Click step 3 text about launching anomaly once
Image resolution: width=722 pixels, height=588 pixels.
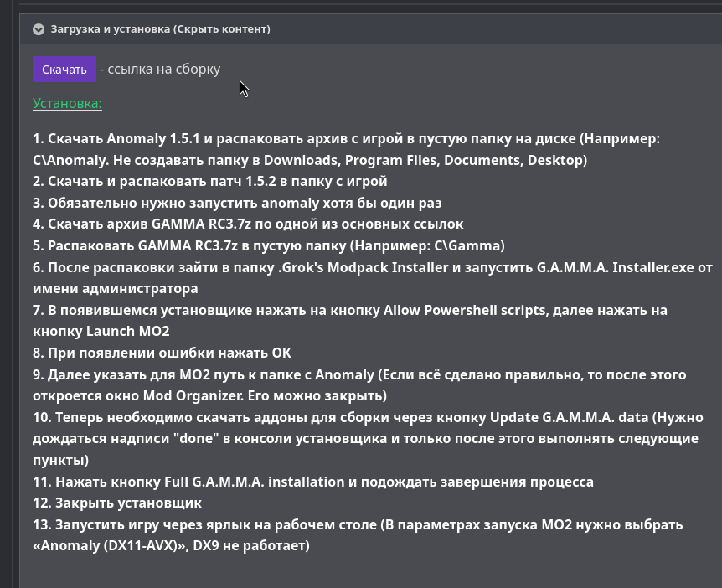coord(237,203)
